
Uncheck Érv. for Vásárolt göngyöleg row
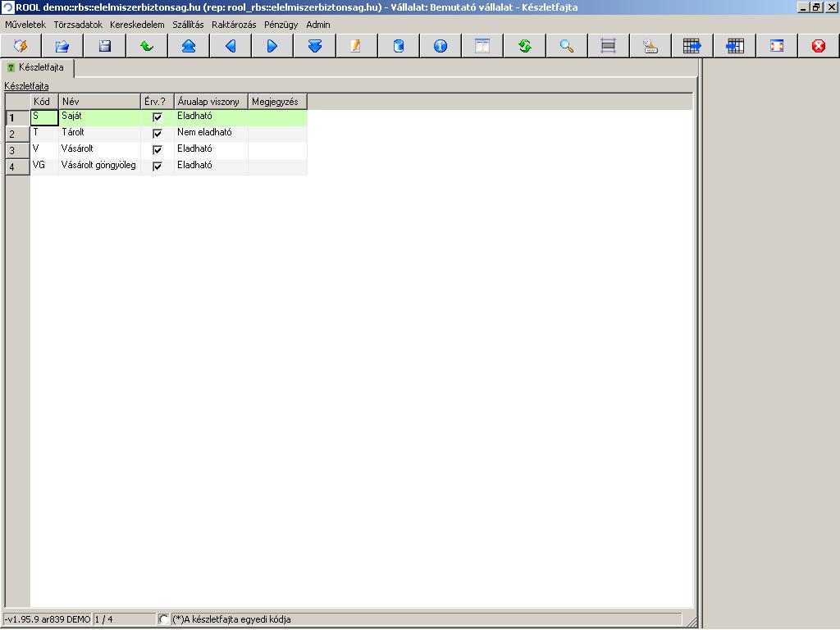(157, 166)
